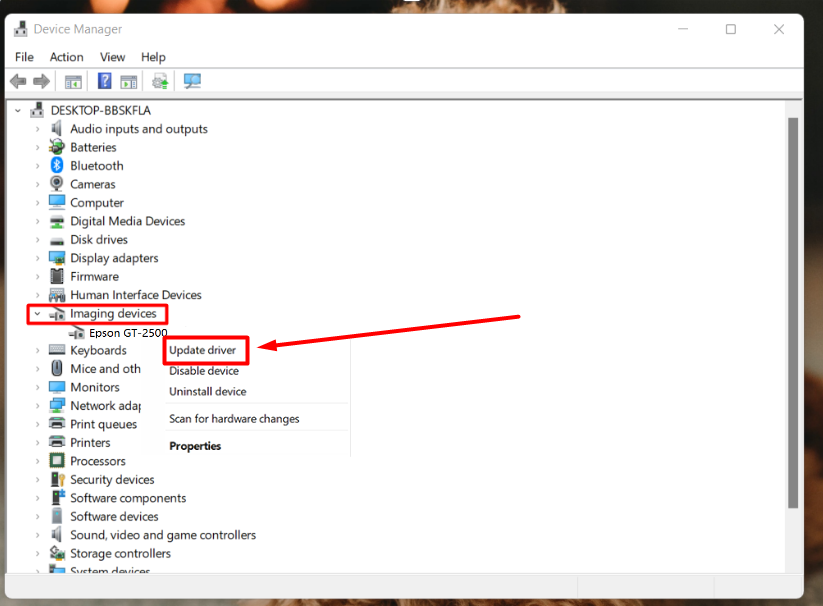
Task: Expand the Printers category
Action: [37, 443]
